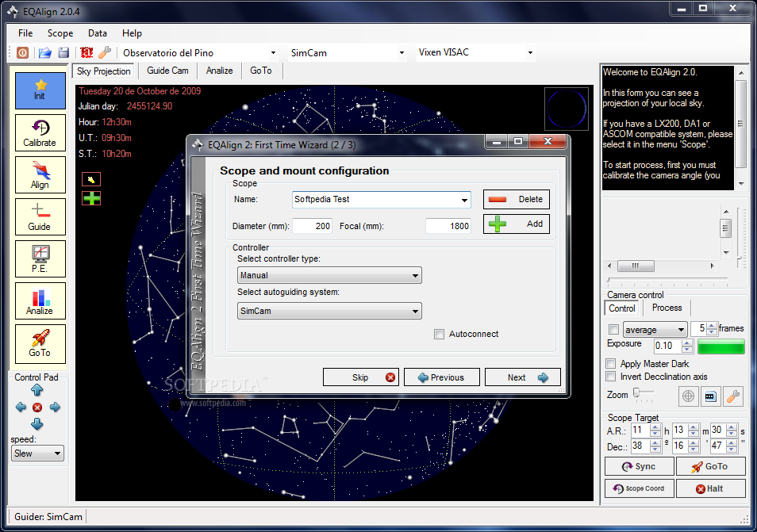Click the wrench icon in Camera control
This screenshot has height=532, width=757.
[733, 396]
